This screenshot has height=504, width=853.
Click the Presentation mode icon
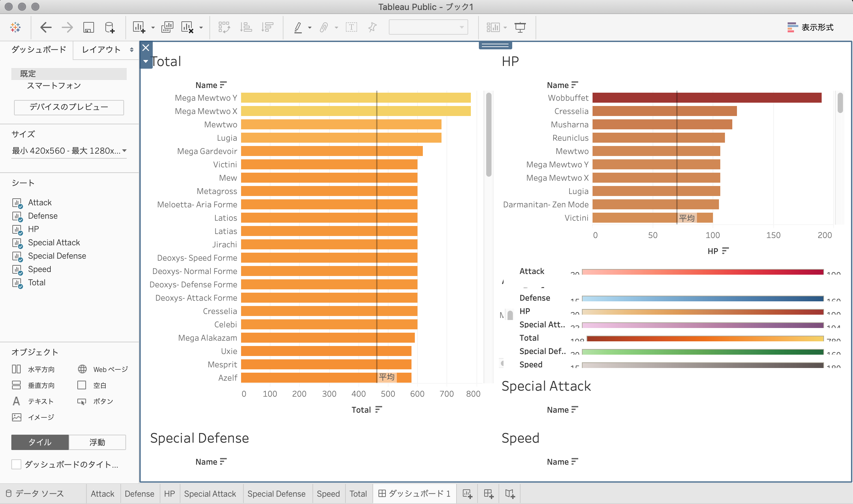(520, 27)
